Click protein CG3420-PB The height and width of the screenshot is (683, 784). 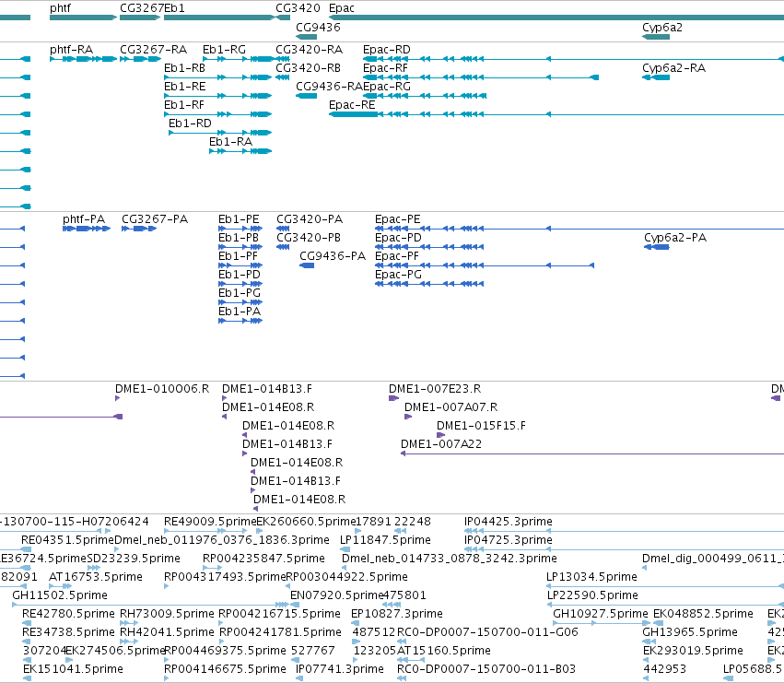coord(283,247)
